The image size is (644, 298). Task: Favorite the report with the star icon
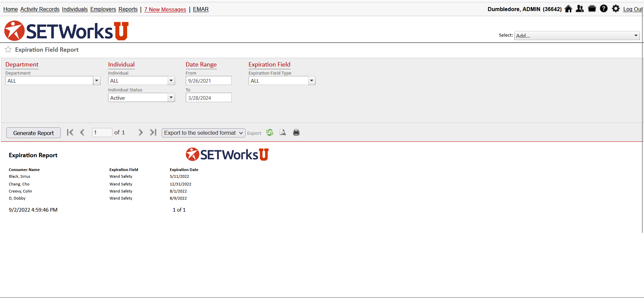point(8,50)
